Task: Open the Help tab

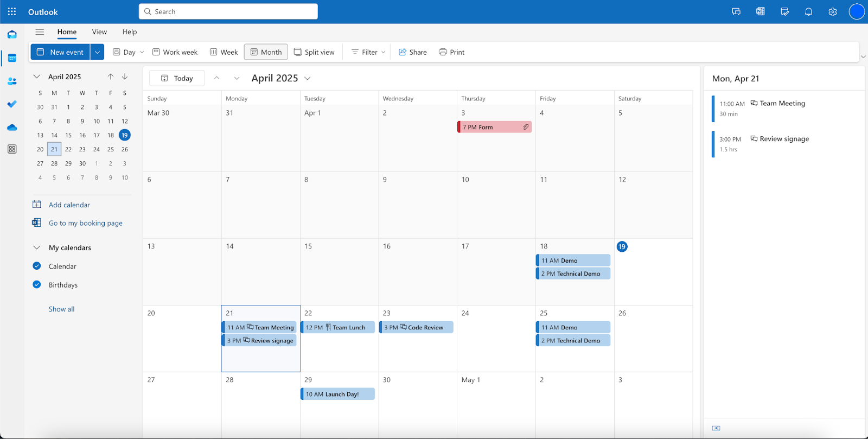Action: click(x=130, y=32)
